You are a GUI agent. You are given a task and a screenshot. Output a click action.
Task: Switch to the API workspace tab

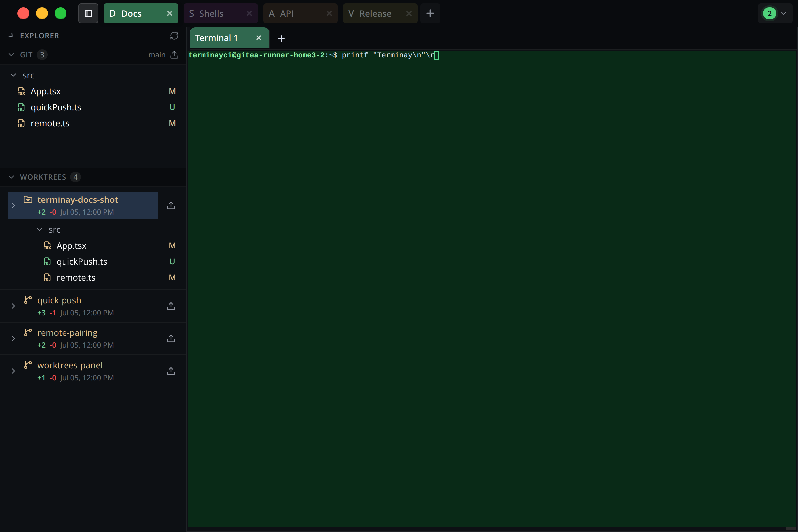pos(300,14)
